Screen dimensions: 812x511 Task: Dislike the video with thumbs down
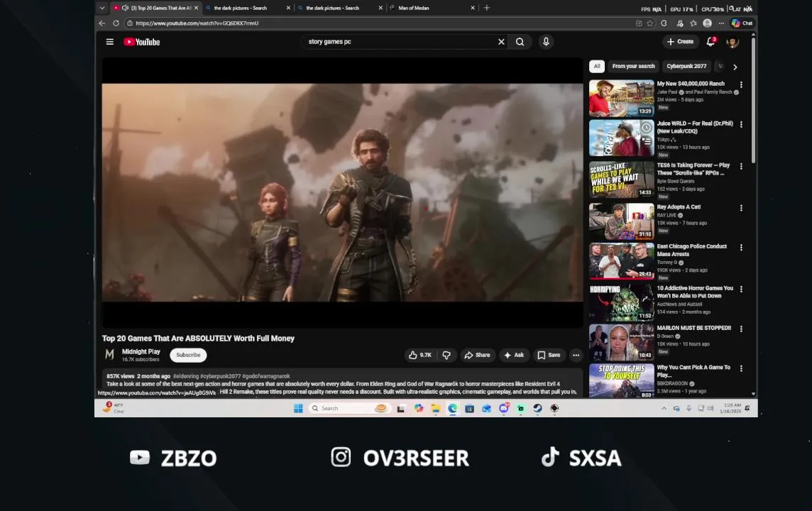(446, 355)
